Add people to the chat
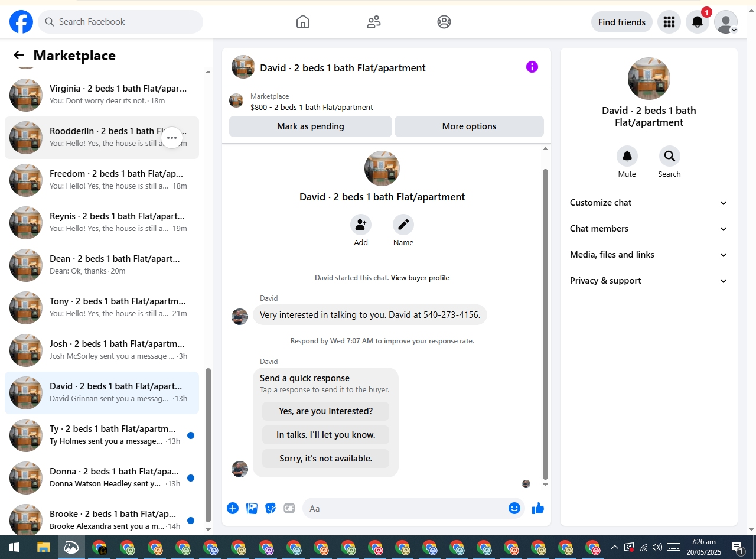Image resolution: width=756 pixels, height=559 pixels. (x=361, y=225)
